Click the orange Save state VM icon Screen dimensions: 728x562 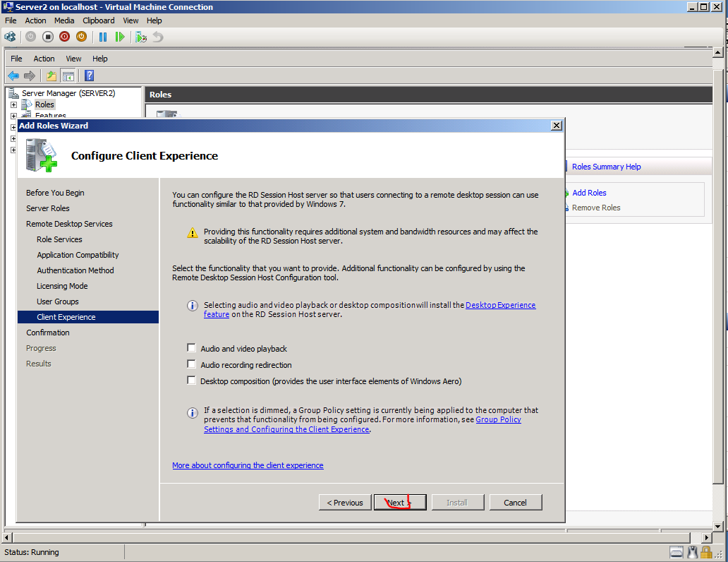[x=81, y=37]
